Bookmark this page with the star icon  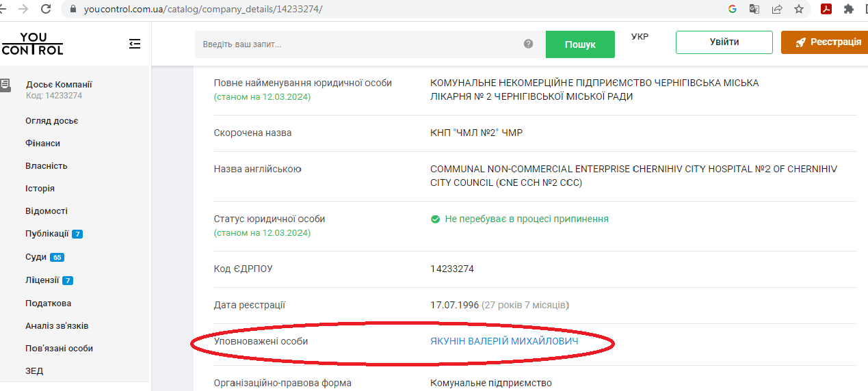[x=798, y=10]
